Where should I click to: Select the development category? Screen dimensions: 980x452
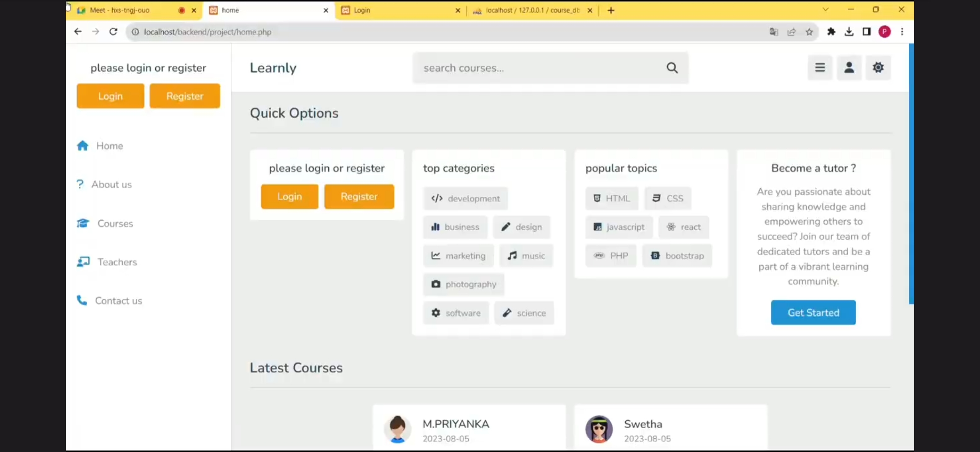pyautogui.click(x=465, y=198)
